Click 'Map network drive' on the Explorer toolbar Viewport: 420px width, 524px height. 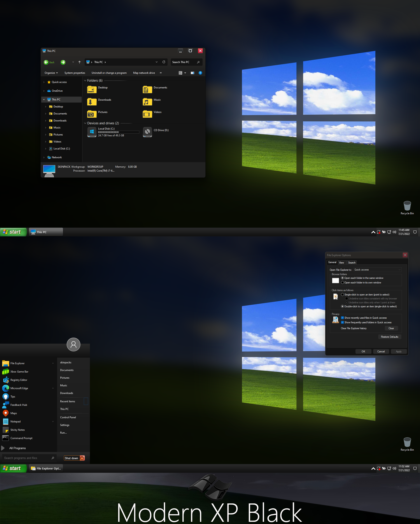click(144, 73)
